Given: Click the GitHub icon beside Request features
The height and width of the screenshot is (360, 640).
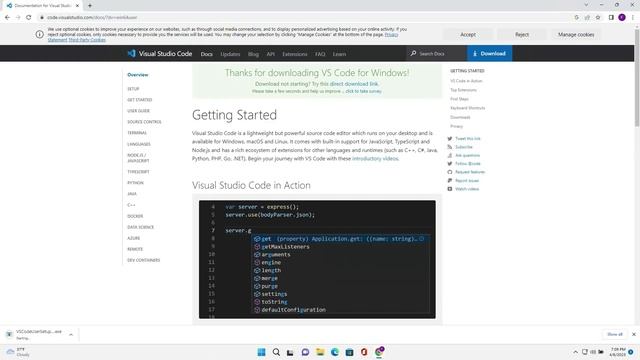Looking at the screenshot, I should point(450,172).
